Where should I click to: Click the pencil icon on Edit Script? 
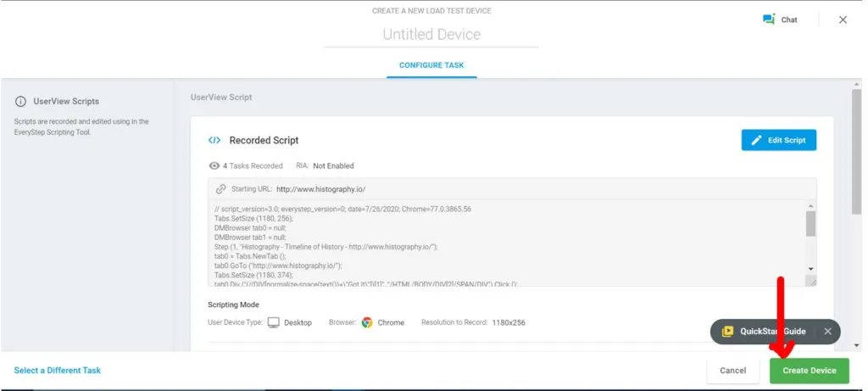[x=756, y=140]
